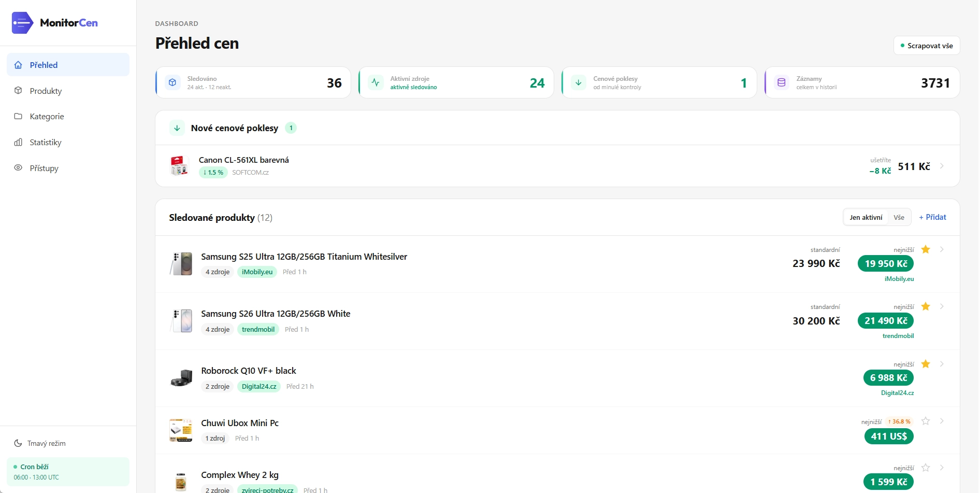Image resolution: width=980 pixels, height=493 pixels.
Task: Click the 1.5 % price drop badge
Action: tap(213, 173)
